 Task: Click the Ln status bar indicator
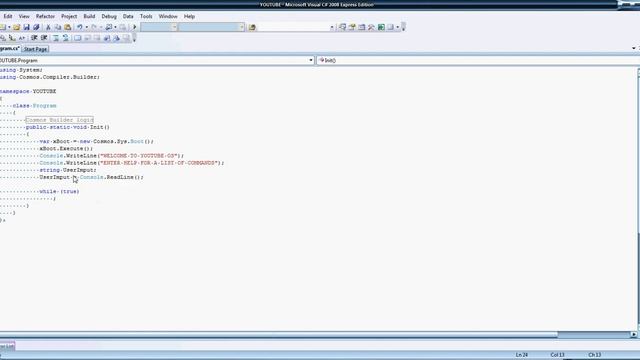pyautogui.click(x=522, y=355)
